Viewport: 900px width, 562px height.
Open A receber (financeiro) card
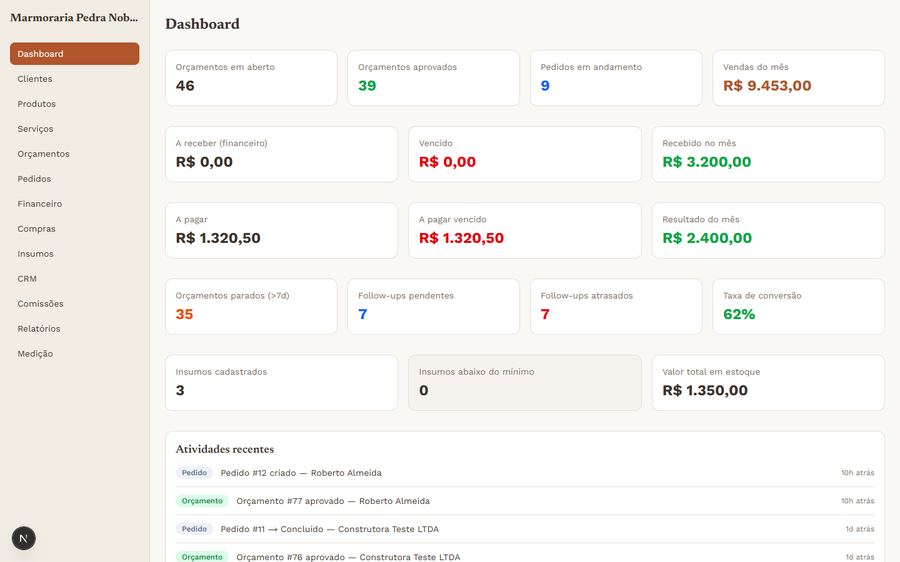(281, 154)
